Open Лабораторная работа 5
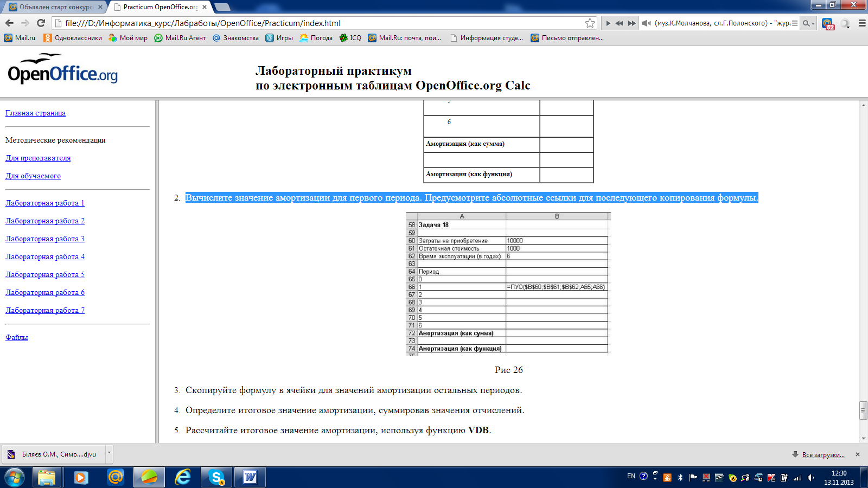Image resolution: width=868 pixels, height=488 pixels. (x=45, y=274)
